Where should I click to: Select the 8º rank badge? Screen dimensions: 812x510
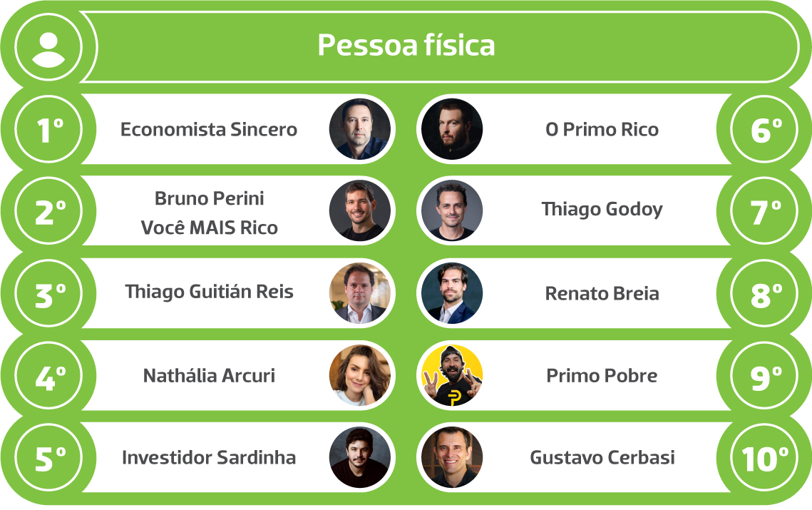pyautogui.click(x=764, y=293)
